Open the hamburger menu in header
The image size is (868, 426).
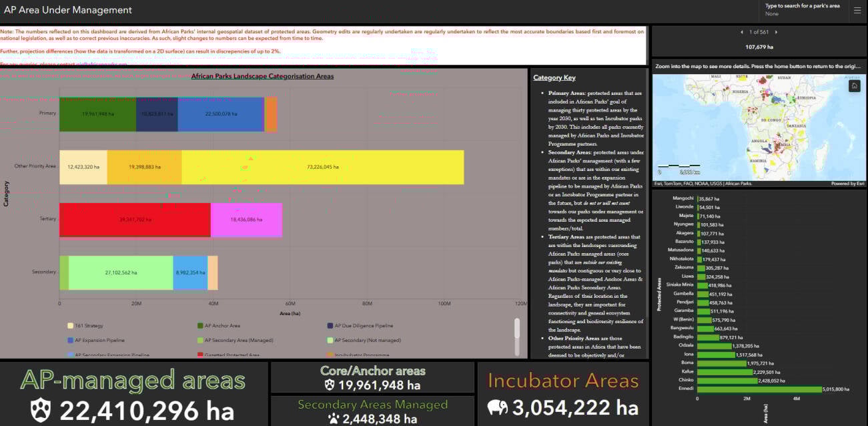857,10
